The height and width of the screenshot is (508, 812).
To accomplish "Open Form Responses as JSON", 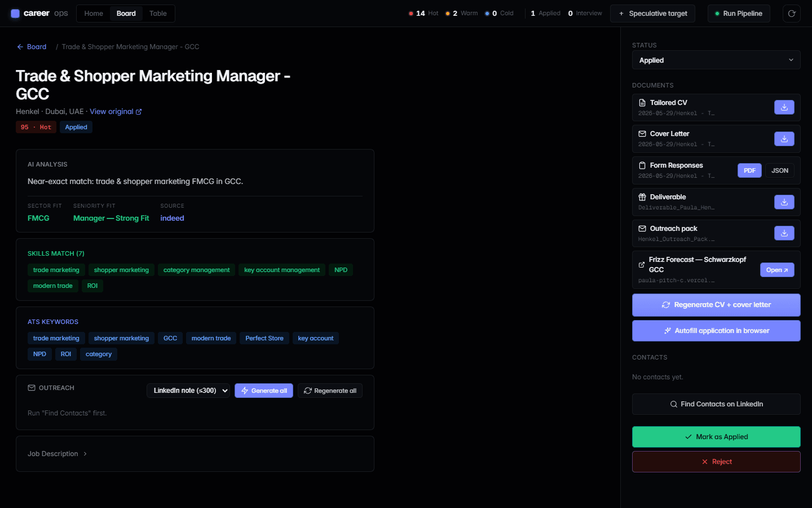I will (x=780, y=170).
